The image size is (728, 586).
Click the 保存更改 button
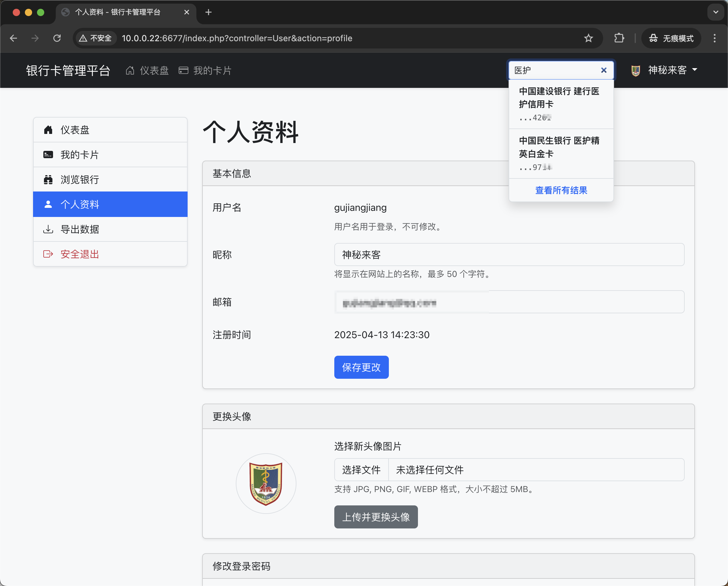[x=361, y=367]
